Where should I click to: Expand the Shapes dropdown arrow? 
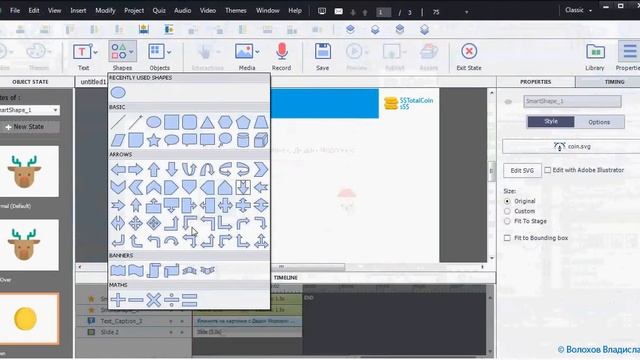coord(131,52)
